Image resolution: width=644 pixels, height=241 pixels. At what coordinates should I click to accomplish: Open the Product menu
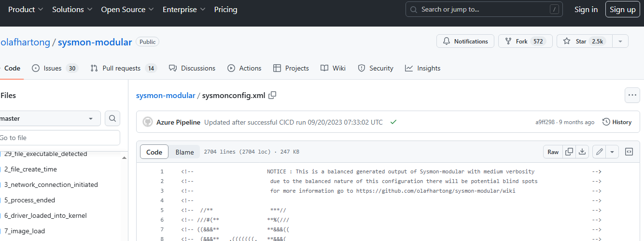(x=26, y=9)
